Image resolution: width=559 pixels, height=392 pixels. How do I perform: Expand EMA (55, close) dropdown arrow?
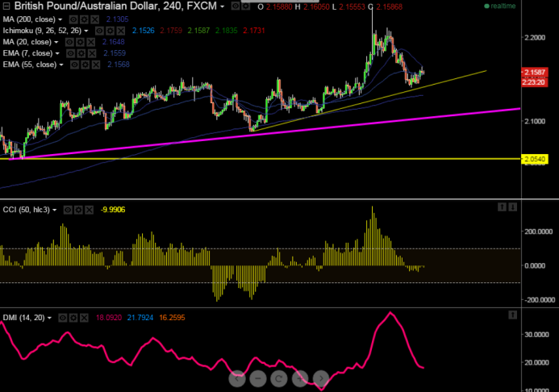(x=61, y=65)
